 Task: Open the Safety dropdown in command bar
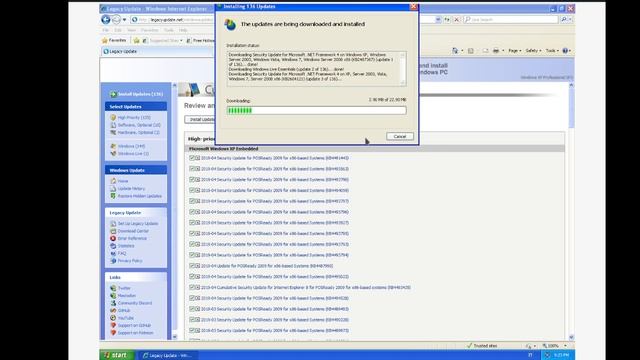[x=533, y=51]
